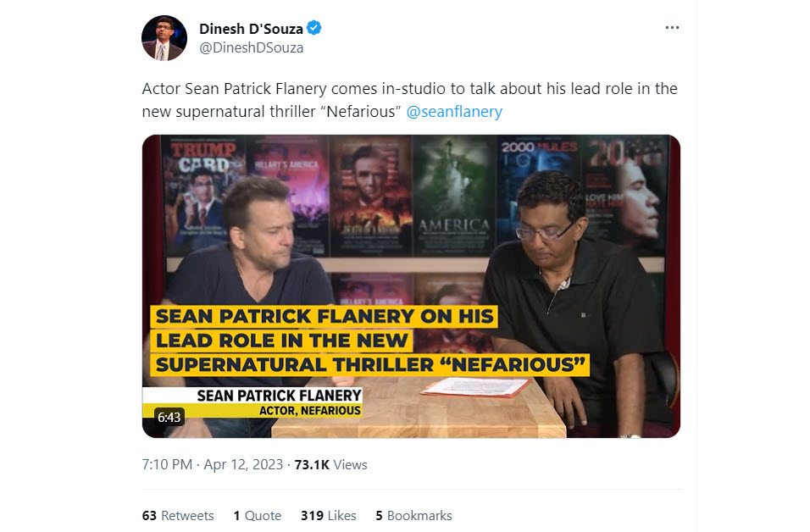Click the blue verified checkmark badge
Screen dimensions: 810x532
click(314, 28)
